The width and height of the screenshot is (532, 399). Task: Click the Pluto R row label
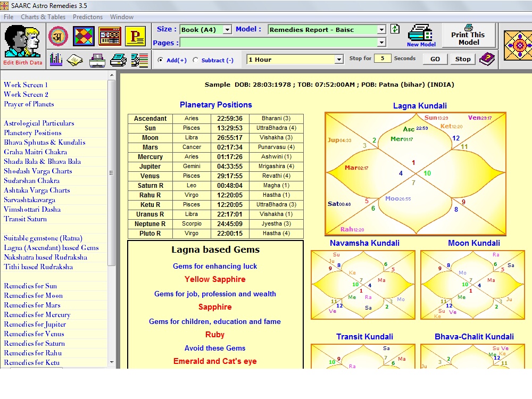pos(150,234)
